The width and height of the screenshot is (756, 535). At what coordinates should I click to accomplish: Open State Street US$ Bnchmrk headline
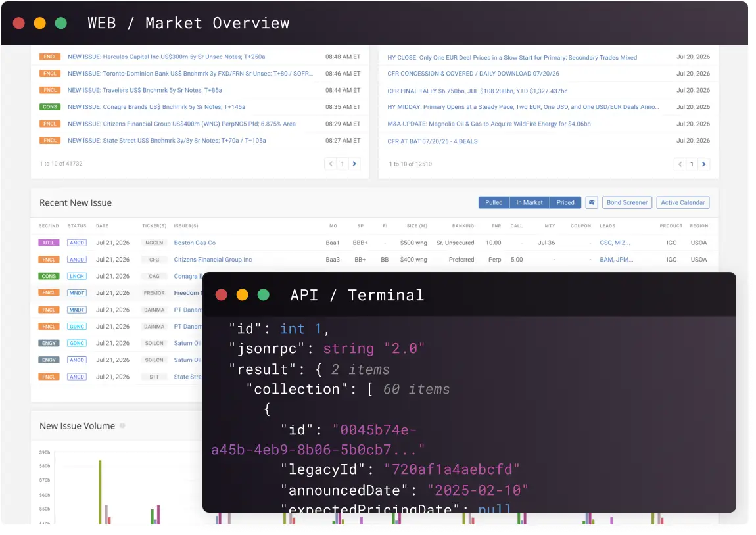point(168,141)
